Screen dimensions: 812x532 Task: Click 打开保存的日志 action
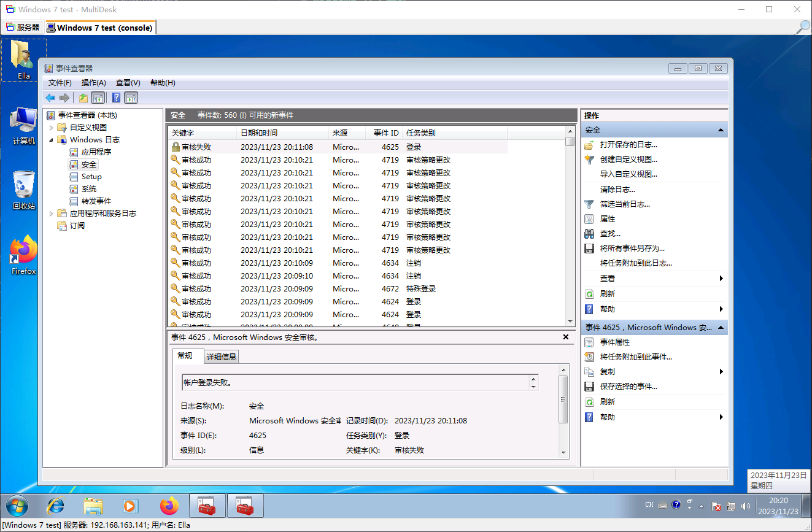click(628, 145)
